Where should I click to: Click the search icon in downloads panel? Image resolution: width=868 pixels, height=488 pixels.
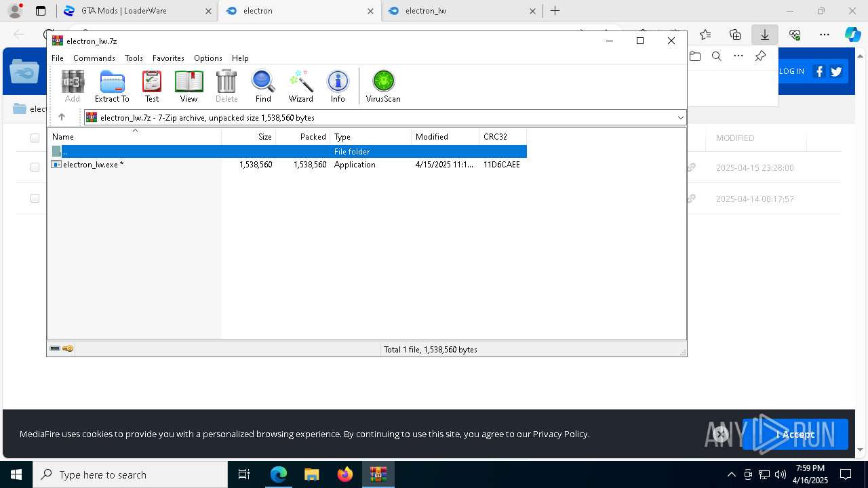point(717,56)
